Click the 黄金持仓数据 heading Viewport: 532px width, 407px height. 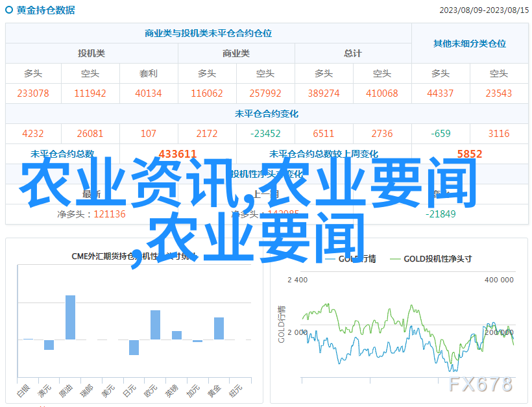point(46,10)
